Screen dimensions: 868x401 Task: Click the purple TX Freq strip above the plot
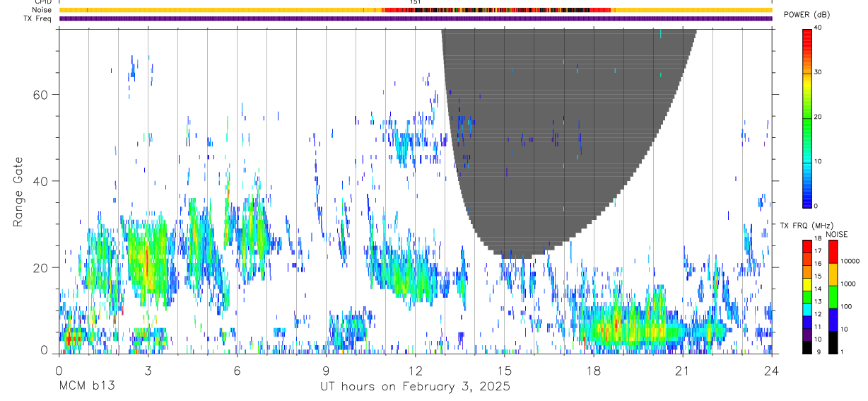[x=416, y=18]
